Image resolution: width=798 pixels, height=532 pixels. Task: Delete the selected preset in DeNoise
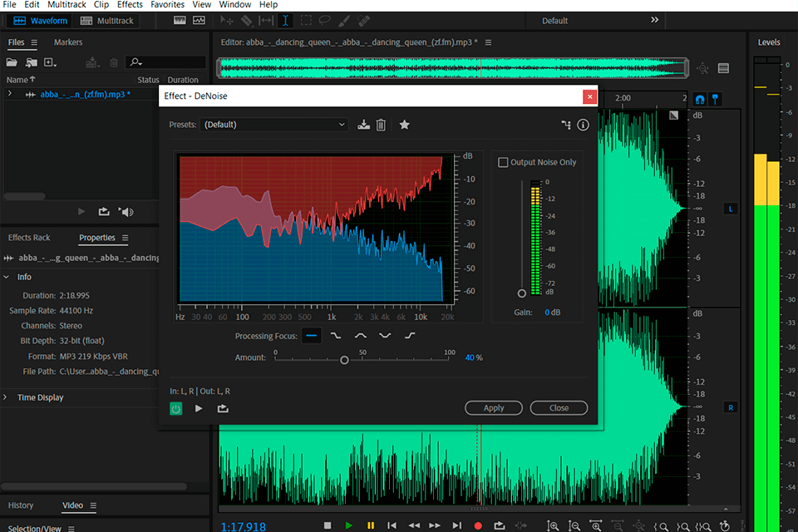(382, 124)
